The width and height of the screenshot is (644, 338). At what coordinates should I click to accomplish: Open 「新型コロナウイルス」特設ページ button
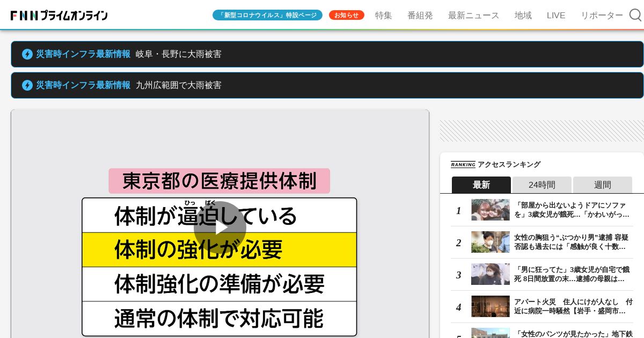click(x=267, y=15)
